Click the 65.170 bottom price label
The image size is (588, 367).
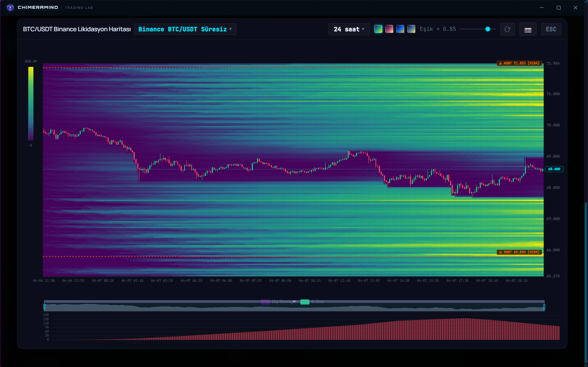[x=553, y=276]
